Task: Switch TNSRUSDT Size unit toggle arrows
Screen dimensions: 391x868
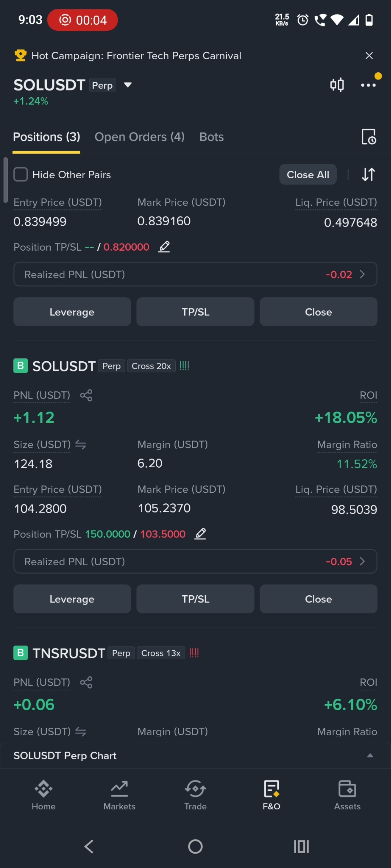Action: [x=80, y=732]
